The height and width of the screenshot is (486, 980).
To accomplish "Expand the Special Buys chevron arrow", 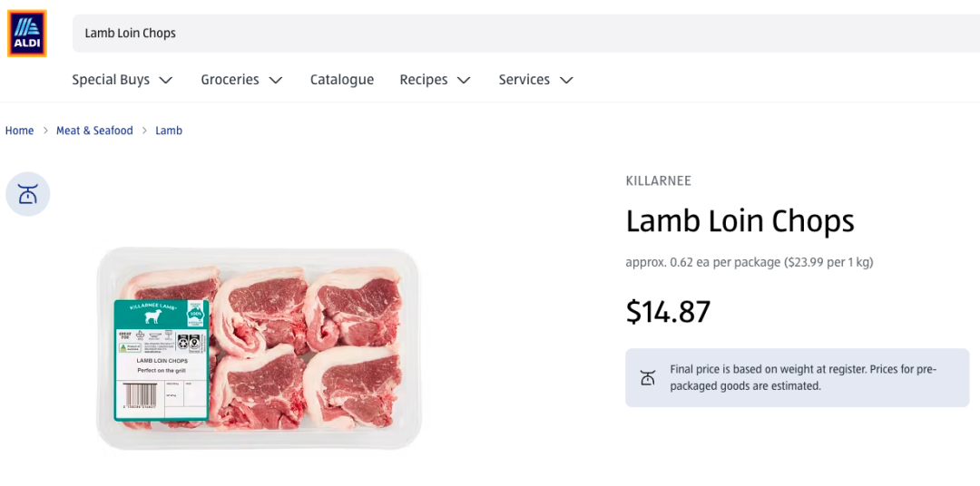I will point(166,80).
